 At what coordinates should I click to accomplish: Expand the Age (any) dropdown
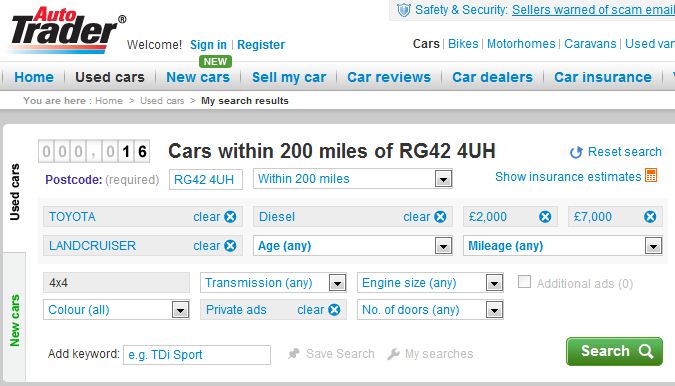pyautogui.click(x=353, y=246)
